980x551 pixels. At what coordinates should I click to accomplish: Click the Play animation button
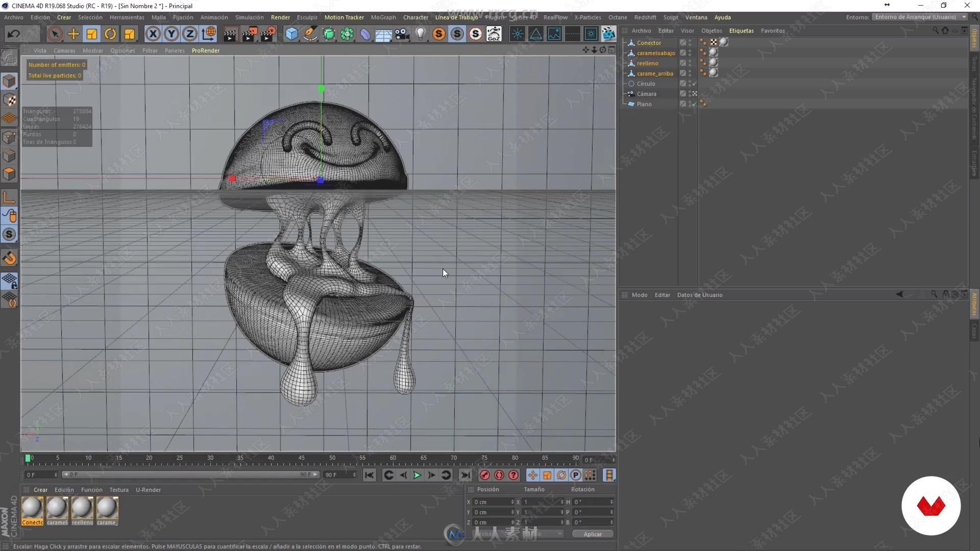416,475
